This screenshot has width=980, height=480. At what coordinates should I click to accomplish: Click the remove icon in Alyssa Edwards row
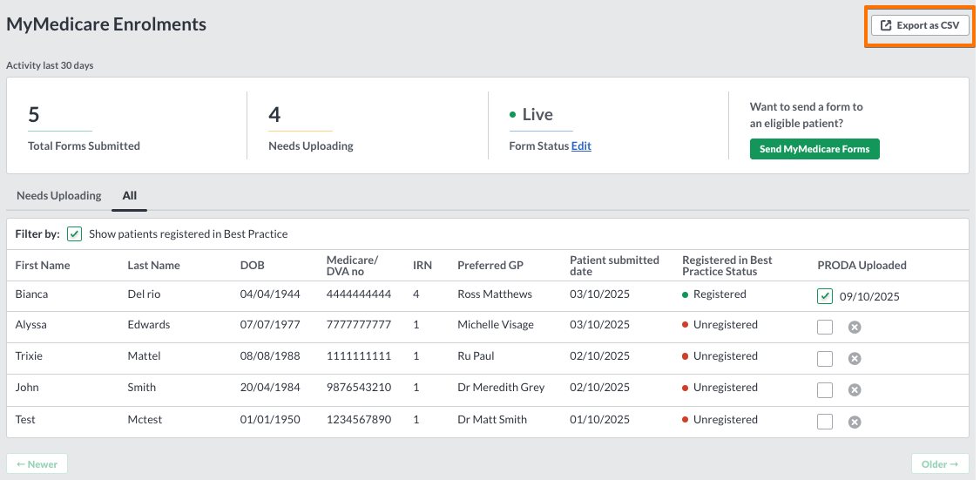pos(855,327)
